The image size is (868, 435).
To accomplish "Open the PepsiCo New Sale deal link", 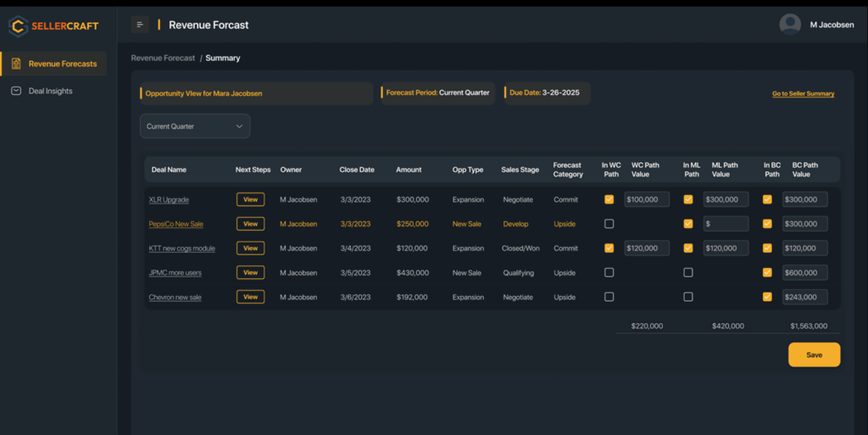I will (x=175, y=225).
